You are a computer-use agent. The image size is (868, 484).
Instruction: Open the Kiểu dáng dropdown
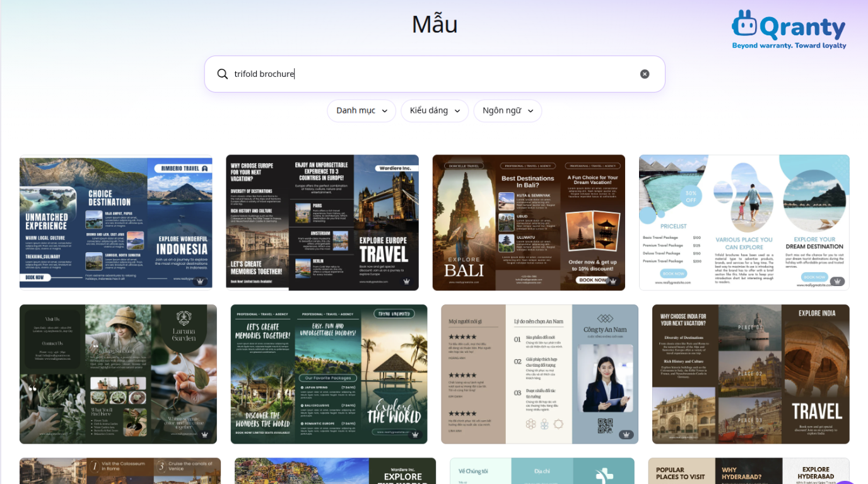(x=435, y=111)
